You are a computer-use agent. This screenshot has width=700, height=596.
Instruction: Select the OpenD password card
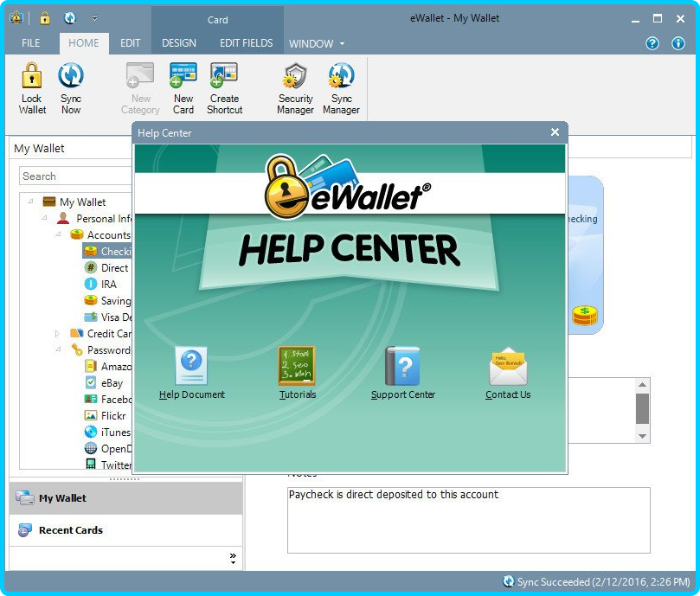[107, 449]
